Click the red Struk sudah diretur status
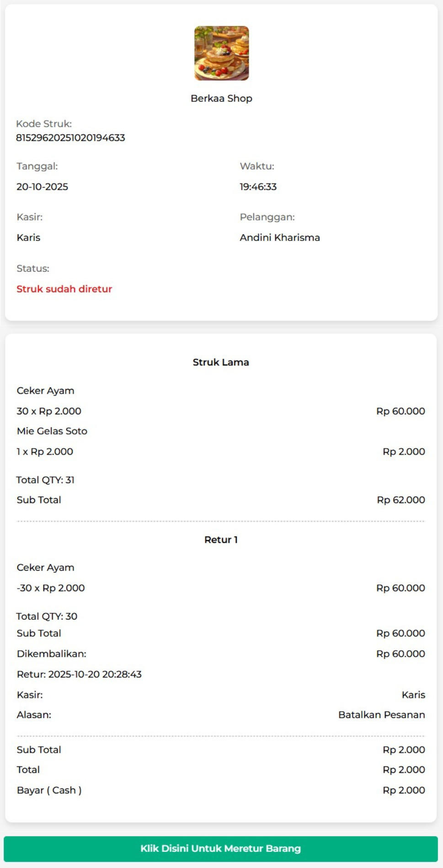 [x=64, y=289]
